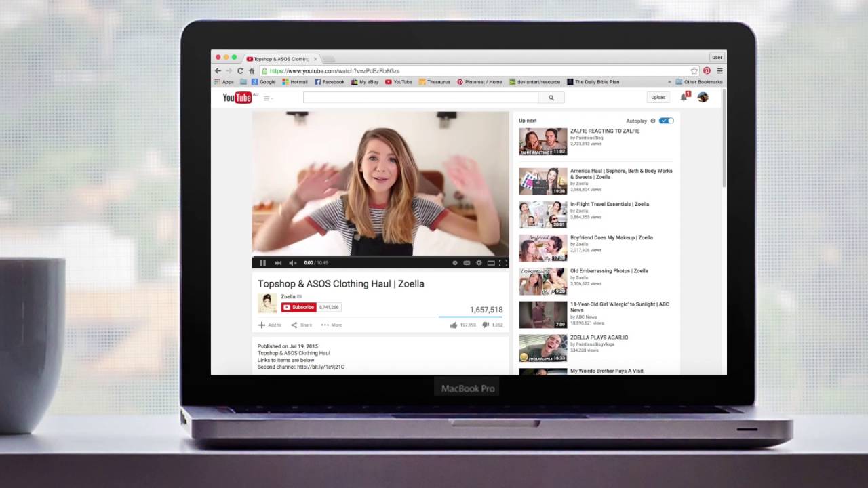The image size is (868, 488).
Task: Go back using browser back arrow
Action: (x=218, y=70)
